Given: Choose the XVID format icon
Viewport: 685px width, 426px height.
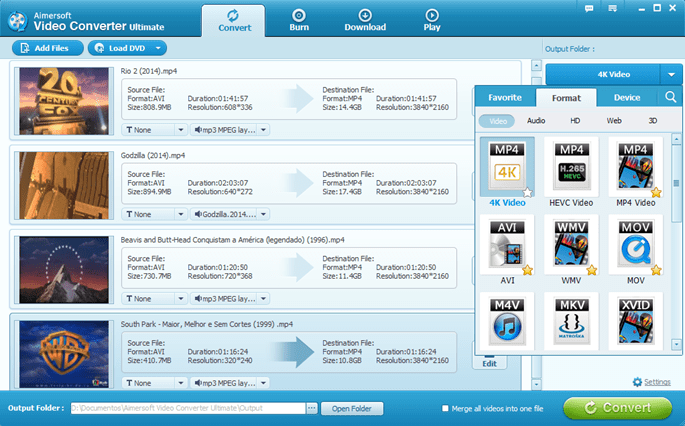Looking at the screenshot, I should (x=636, y=322).
